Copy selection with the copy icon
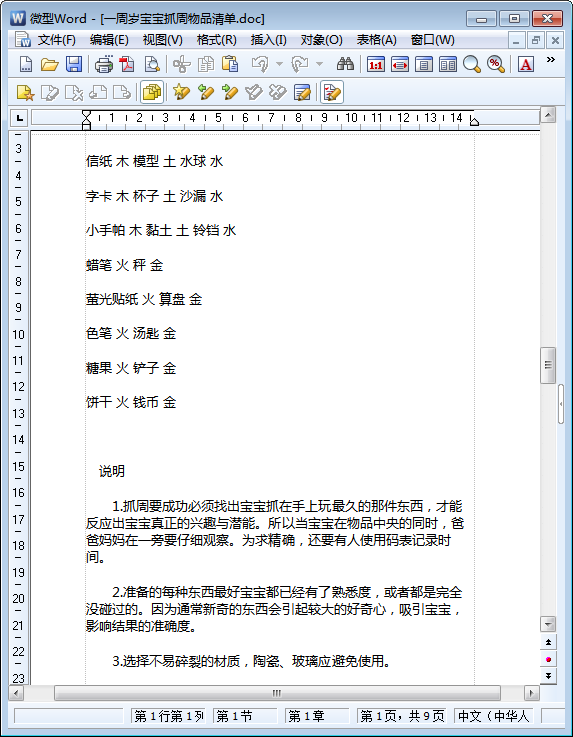573x737 pixels. pos(205,64)
